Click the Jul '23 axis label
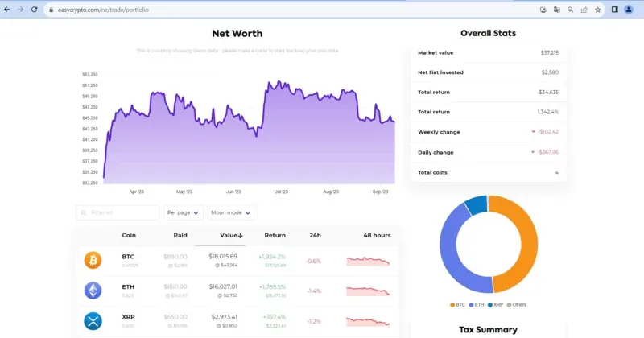The height and width of the screenshot is (338, 644). [282, 192]
